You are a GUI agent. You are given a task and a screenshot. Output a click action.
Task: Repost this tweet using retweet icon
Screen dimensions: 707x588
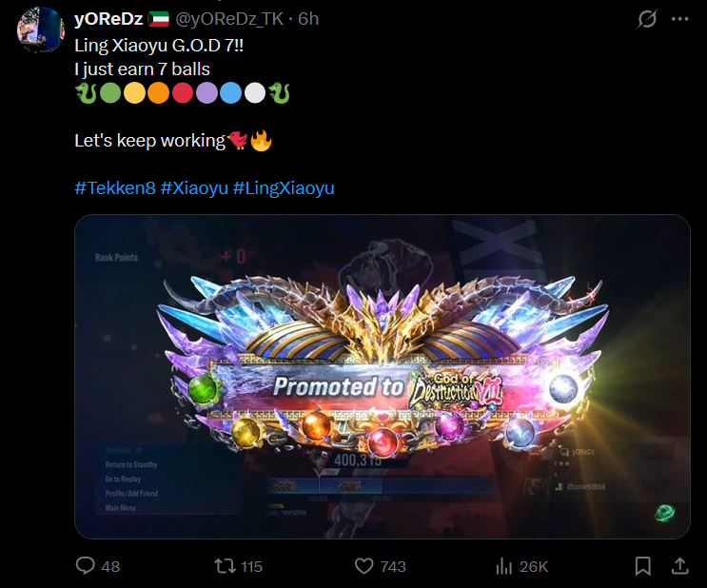[x=225, y=566]
